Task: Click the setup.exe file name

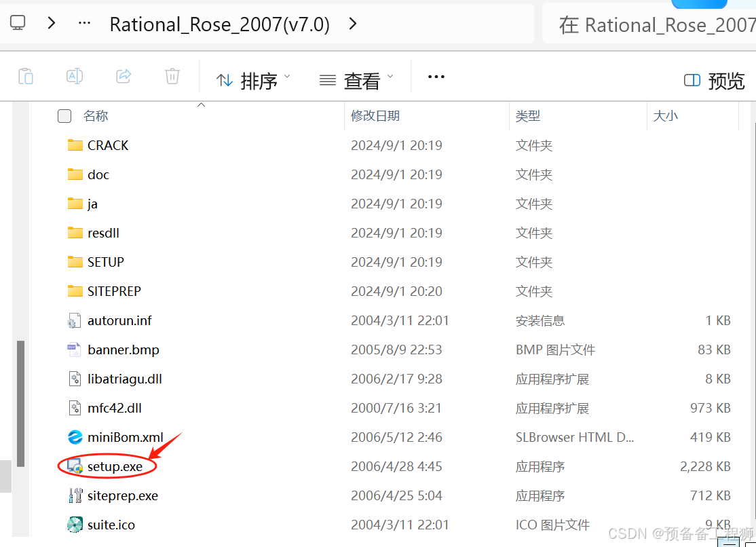Action: point(115,467)
